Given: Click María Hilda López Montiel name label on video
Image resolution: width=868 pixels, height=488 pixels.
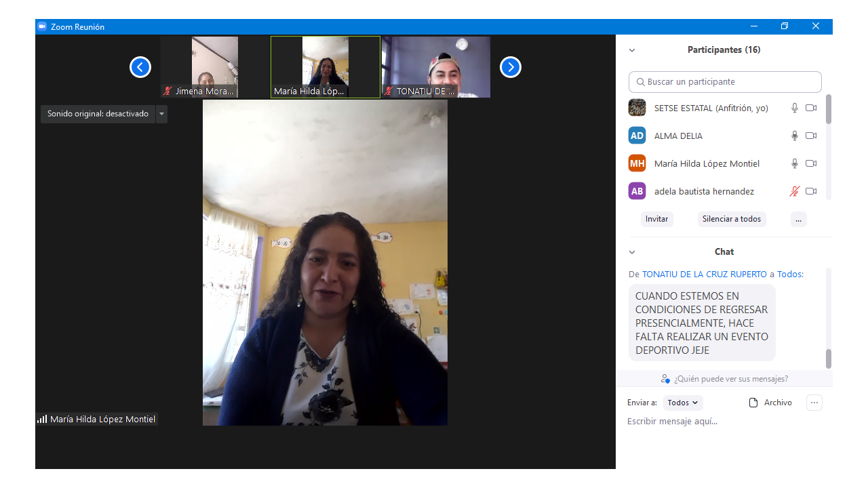Looking at the screenshot, I should pyautogui.click(x=102, y=420).
